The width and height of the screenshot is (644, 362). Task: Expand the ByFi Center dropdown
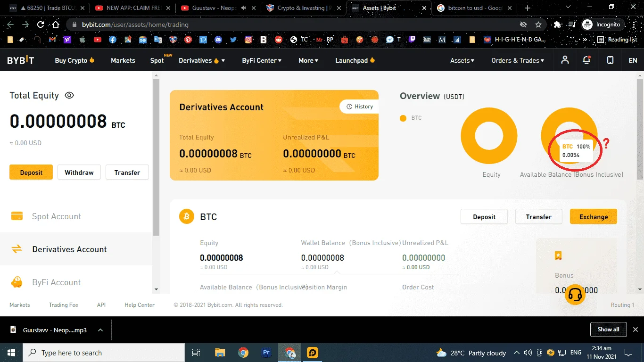pos(262,60)
